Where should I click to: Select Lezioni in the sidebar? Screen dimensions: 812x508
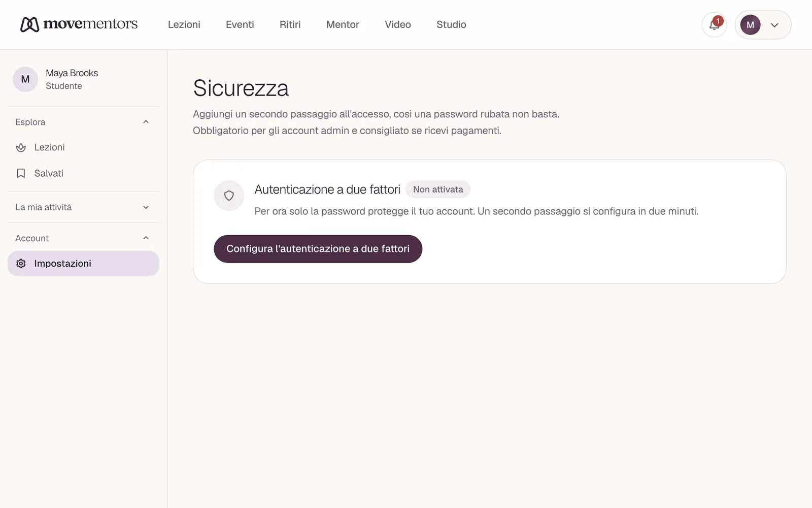coord(83,147)
